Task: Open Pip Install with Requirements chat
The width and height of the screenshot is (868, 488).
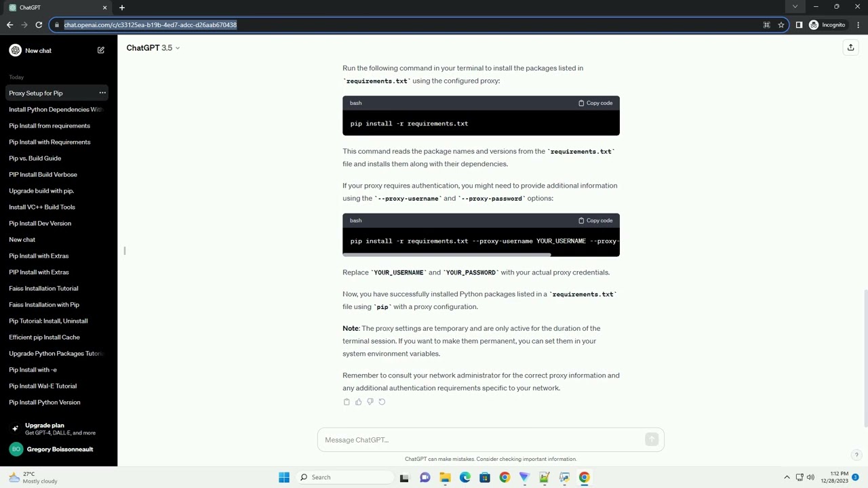Action: pos(50,142)
